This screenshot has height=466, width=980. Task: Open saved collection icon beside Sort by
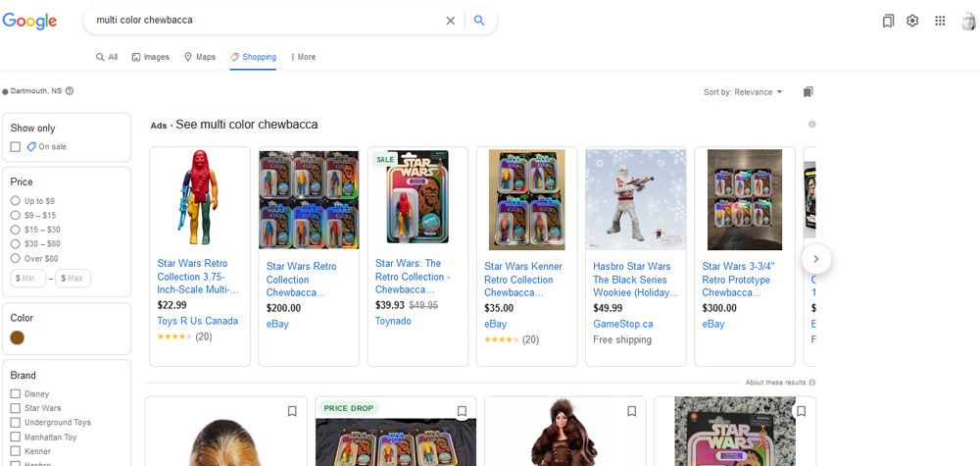pos(808,92)
